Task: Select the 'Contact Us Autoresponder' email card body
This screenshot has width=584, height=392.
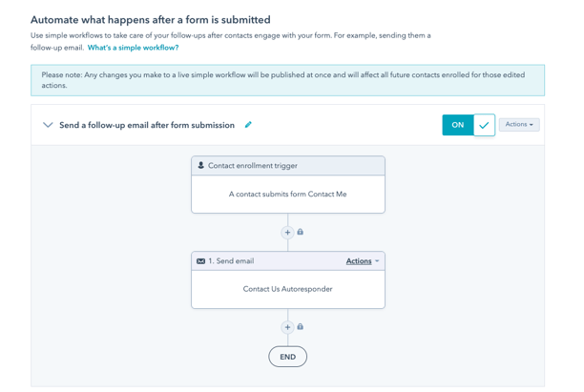Action: [x=288, y=289]
